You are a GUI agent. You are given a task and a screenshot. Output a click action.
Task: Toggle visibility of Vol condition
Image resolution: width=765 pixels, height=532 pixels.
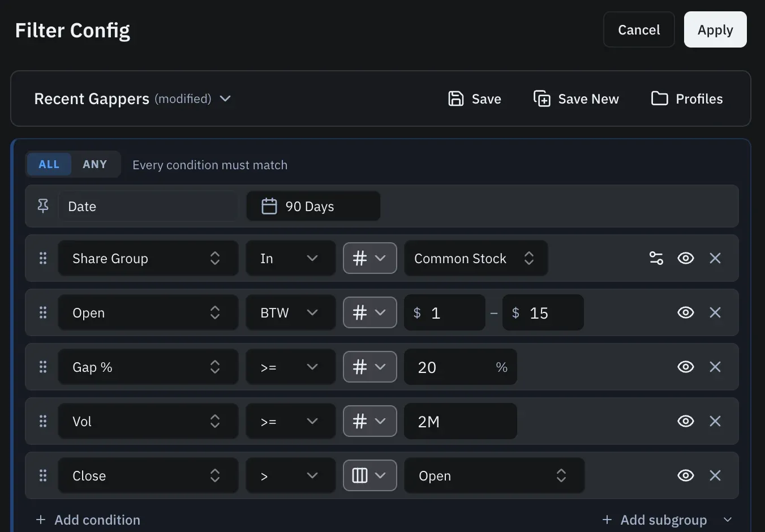686,421
